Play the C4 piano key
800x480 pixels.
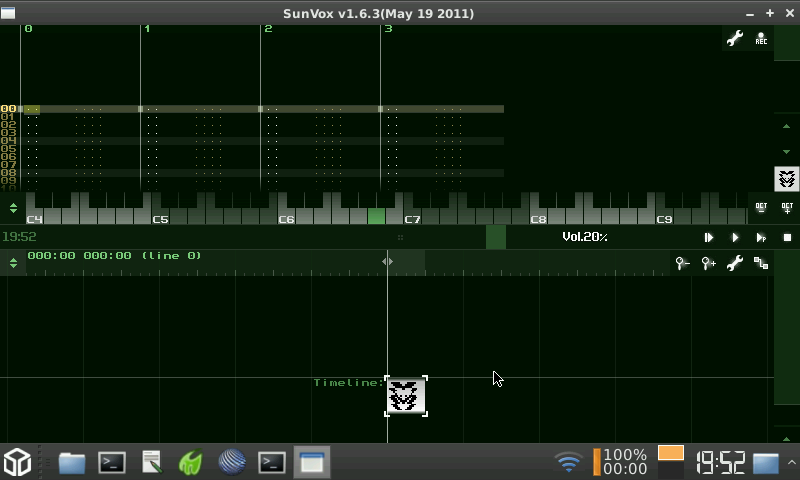pyautogui.click(x=34, y=218)
